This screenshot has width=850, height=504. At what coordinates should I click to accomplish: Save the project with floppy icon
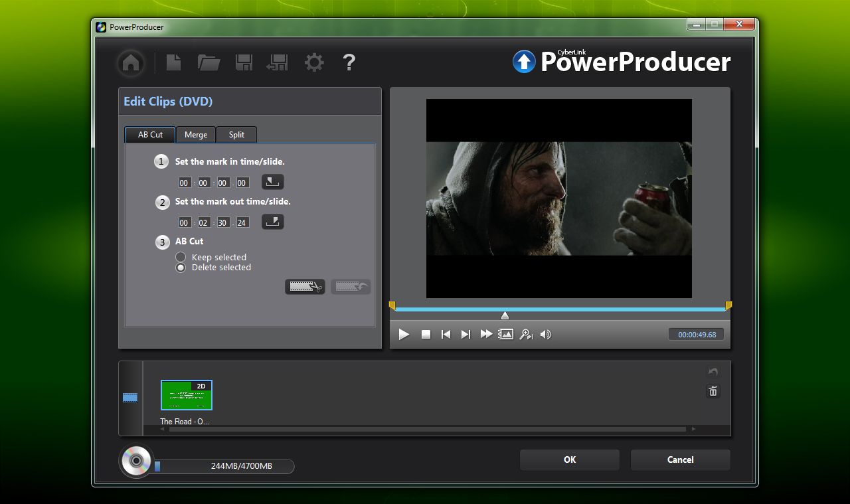(244, 62)
